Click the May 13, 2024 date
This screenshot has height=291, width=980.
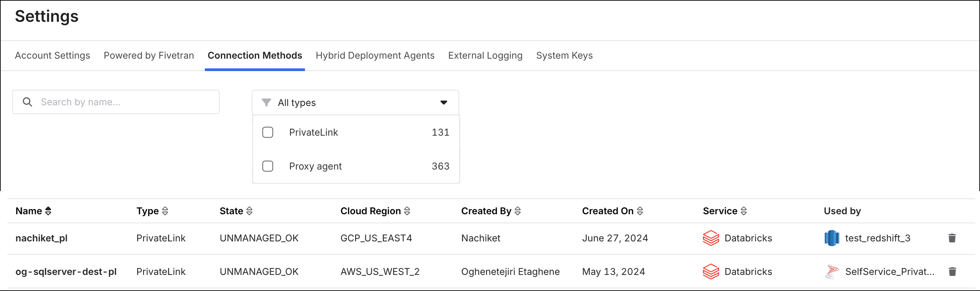click(614, 272)
